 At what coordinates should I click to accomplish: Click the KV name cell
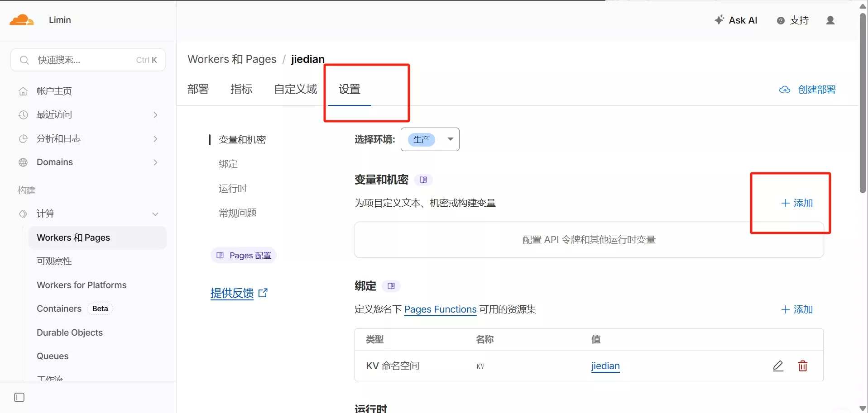[x=480, y=366]
